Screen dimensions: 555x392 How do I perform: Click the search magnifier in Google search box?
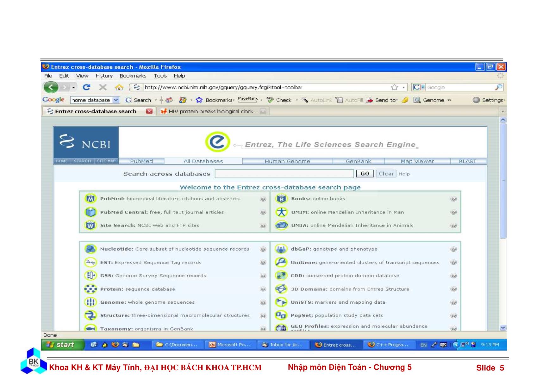[x=498, y=87]
